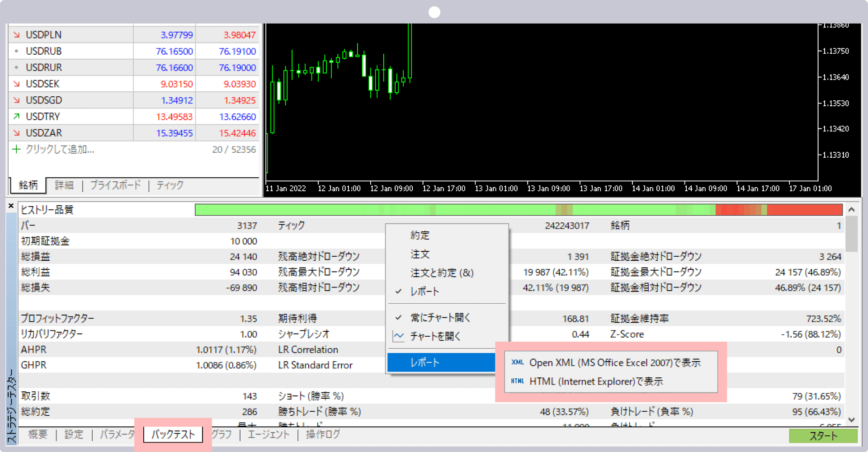This screenshot has width=868, height=452.
Task: Click the ティック count value 242243017
Action: click(567, 226)
